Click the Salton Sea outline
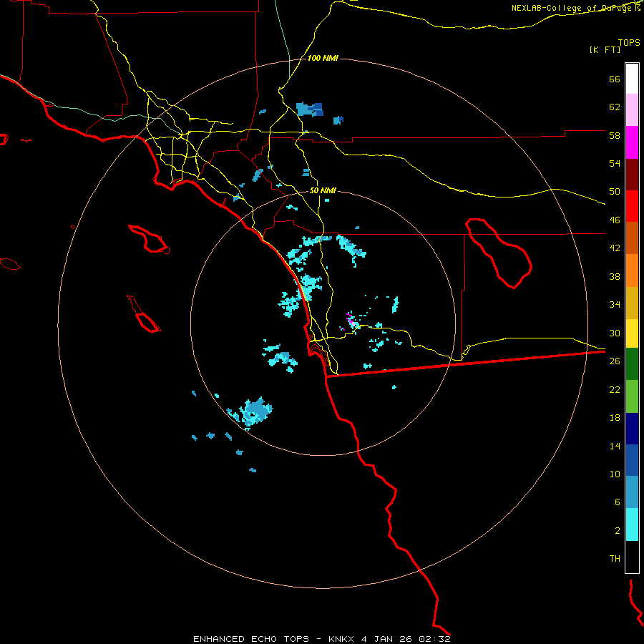The height and width of the screenshot is (644, 644). pyautogui.click(x=499, y=253)
